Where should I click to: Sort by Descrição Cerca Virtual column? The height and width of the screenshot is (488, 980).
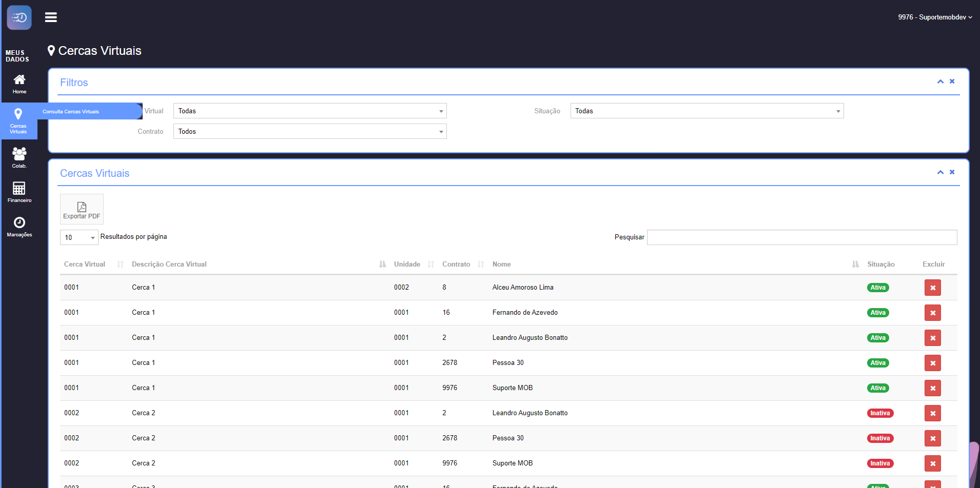[259, 264]
